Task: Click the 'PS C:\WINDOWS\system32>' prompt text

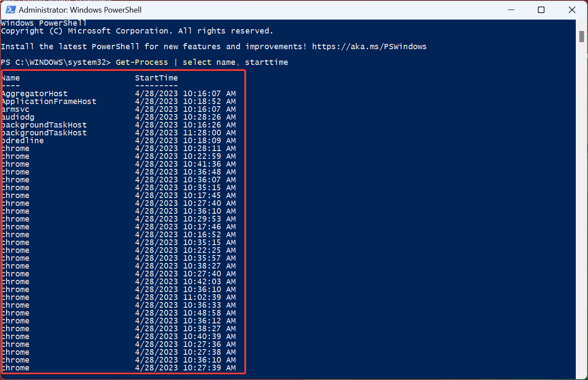Action: tap(56, 62)
